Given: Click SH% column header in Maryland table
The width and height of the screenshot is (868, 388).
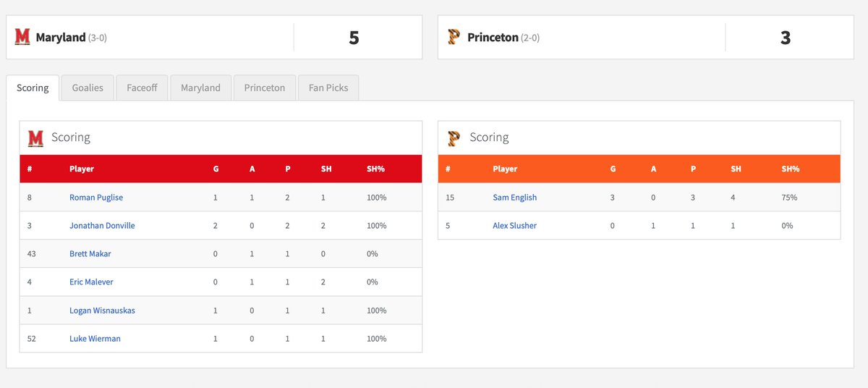Looking at the screenshot, I should coord(376,169).
